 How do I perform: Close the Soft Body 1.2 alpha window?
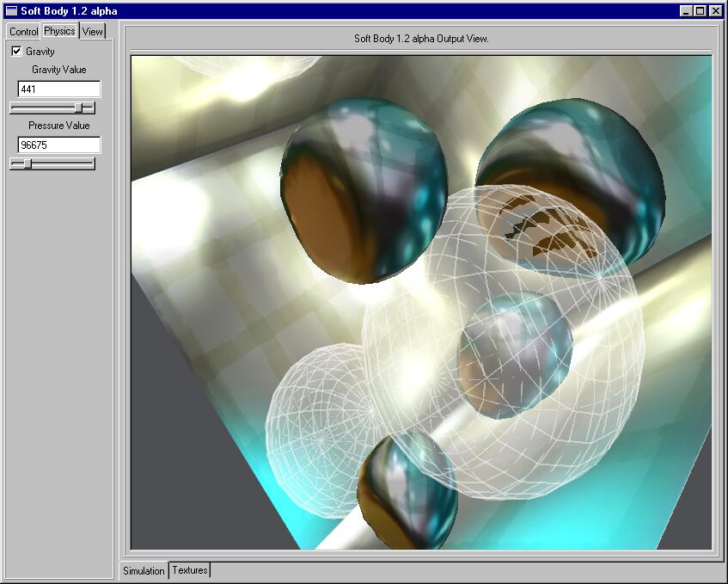pyautogui.click(x=715, y=11)
